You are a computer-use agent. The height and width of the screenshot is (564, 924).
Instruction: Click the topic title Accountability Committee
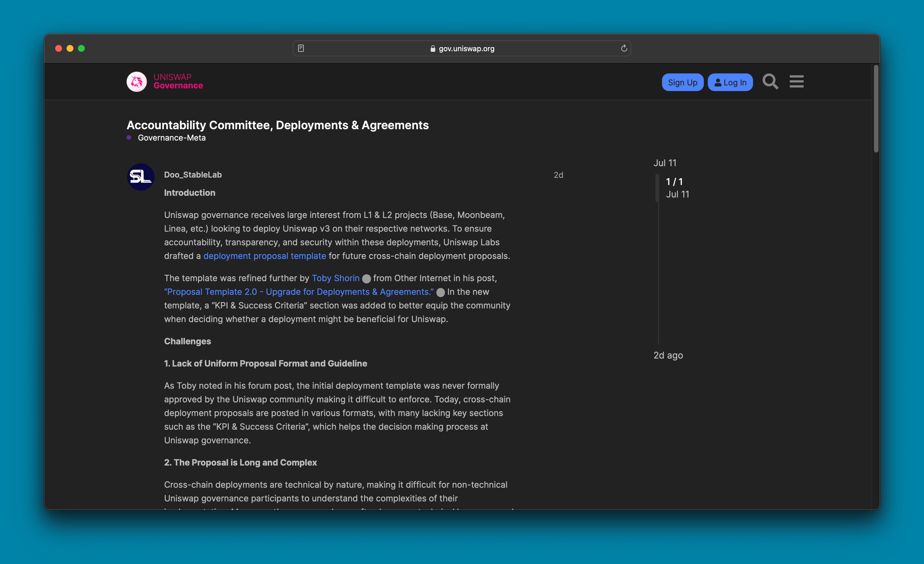(x=277, y=125)
